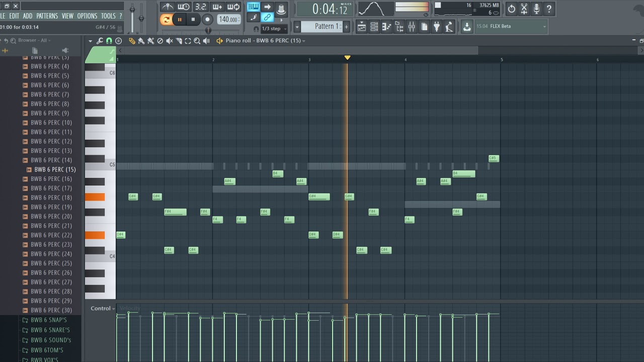This screenshot has height=362, width=644.
Task: Open the Mixer from toolbar
Action: 412,27
